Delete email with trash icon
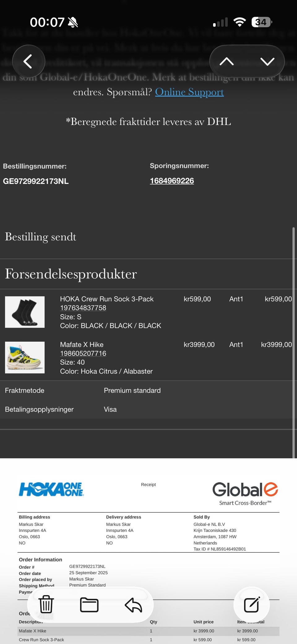 click(46, 604)
